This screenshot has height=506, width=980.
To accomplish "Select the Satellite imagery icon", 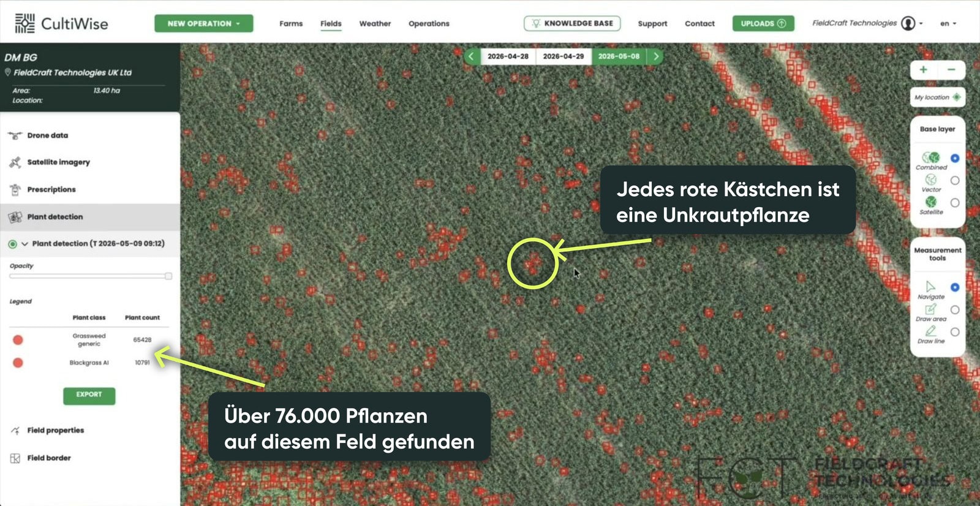I will coord(15,162).
